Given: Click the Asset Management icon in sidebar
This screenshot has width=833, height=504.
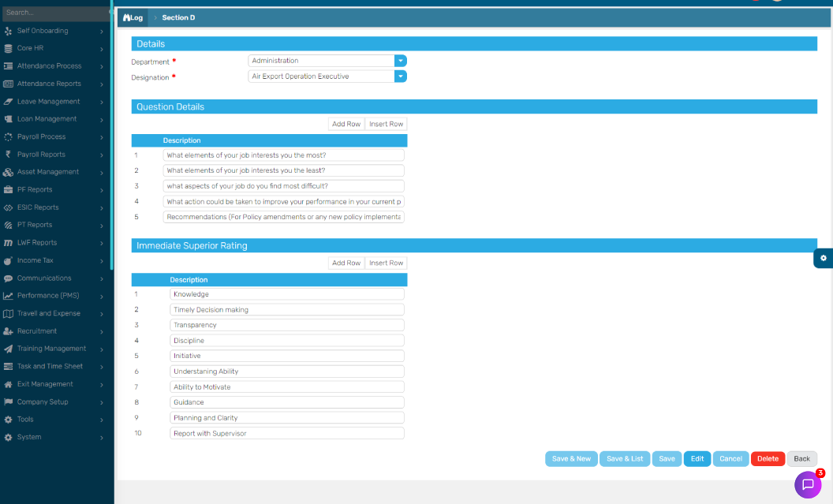Looking at the screenshot, I should click(9, 172).
